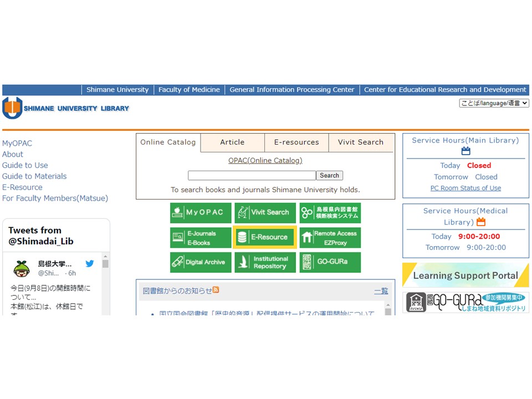
Task: Switch to the E-resources tab
Action: pyautogui.click(x=296, y=142)
